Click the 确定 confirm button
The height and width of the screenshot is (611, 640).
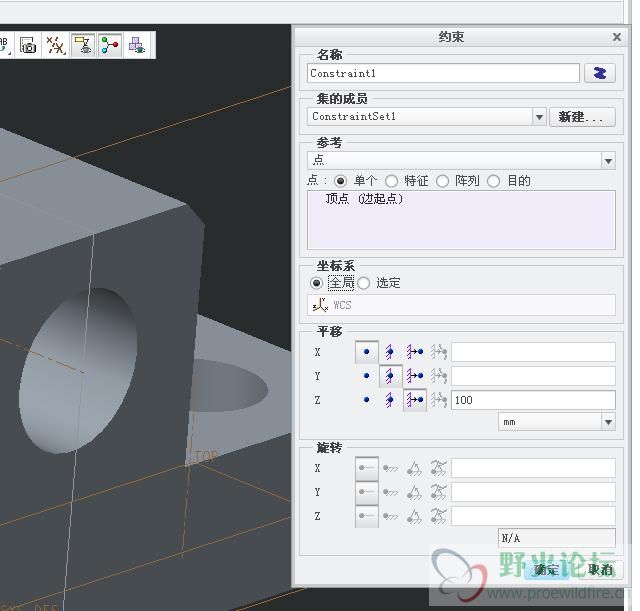tap(547, 569)
